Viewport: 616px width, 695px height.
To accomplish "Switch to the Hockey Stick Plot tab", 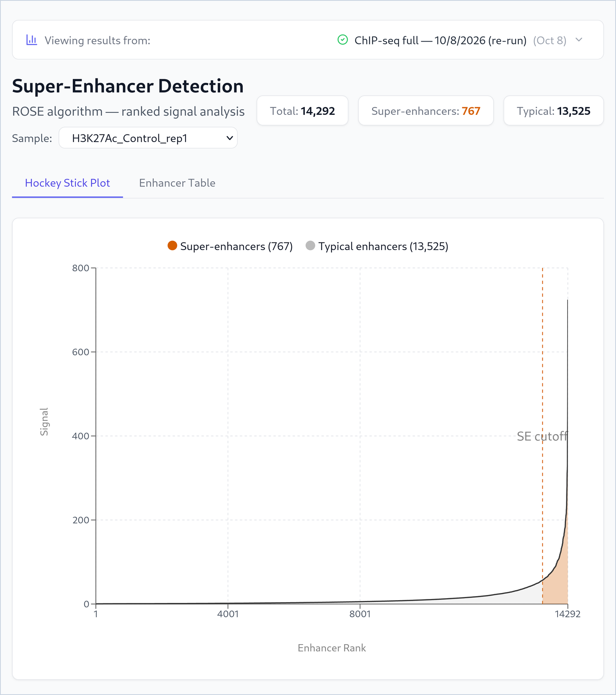I will 67,183.
